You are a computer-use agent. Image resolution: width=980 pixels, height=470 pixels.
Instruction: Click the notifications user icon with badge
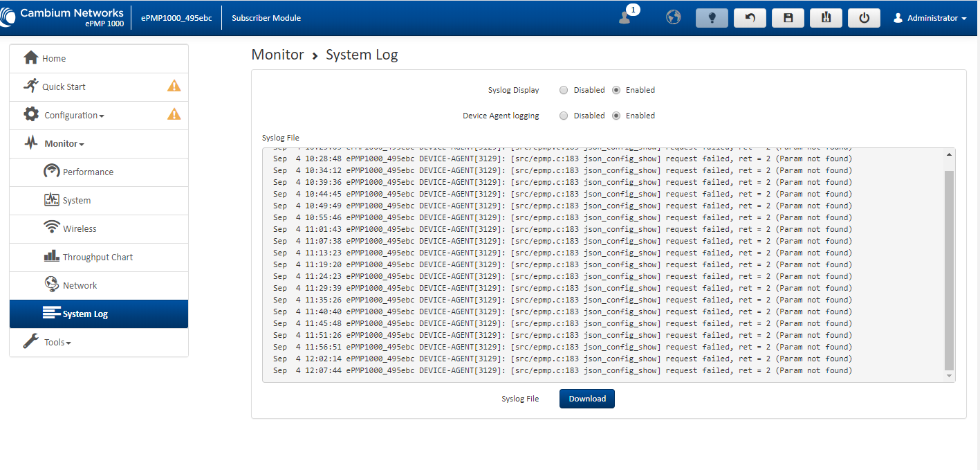[626, 17]
